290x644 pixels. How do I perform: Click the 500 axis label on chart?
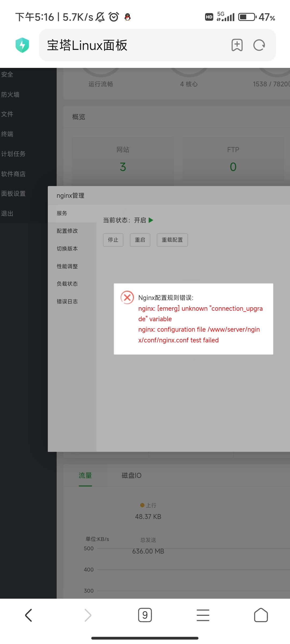(89, 548)
